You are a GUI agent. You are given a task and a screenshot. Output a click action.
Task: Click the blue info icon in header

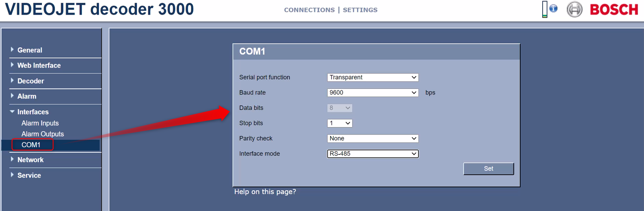[x=553, y=9]
